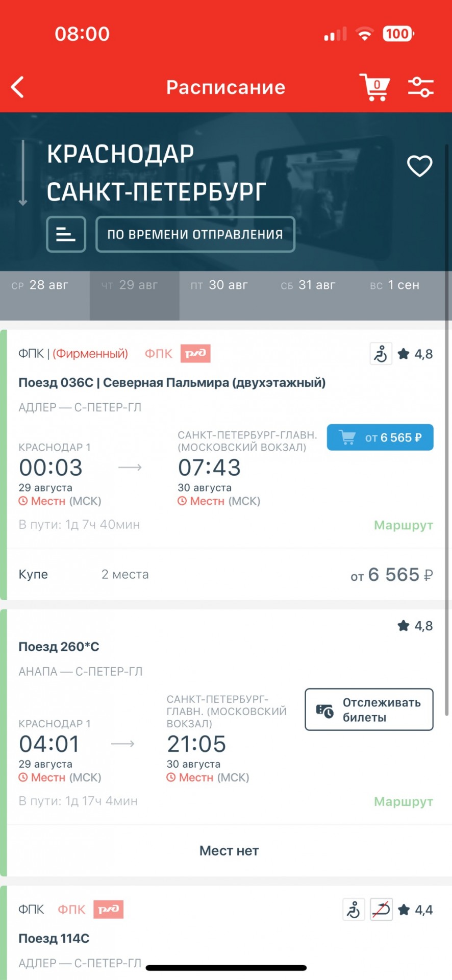The width and height of the screenshot is (452, 980).
Task: Open the Поезд 114С train card title
Action: pos(54,939)
